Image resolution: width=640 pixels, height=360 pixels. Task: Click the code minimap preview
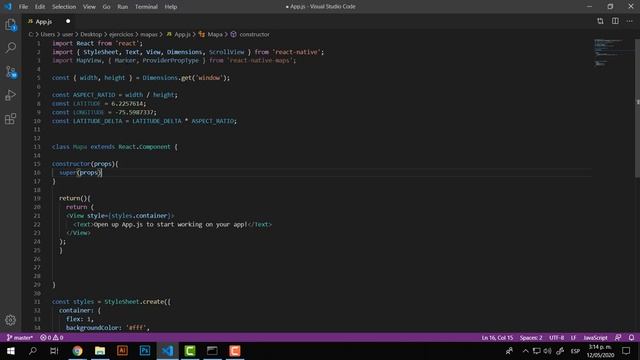(x=608, y=52)
